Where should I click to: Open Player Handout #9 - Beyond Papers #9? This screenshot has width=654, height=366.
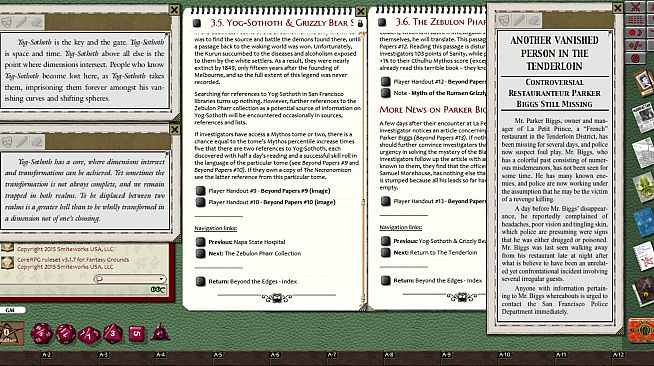point(269,191)
